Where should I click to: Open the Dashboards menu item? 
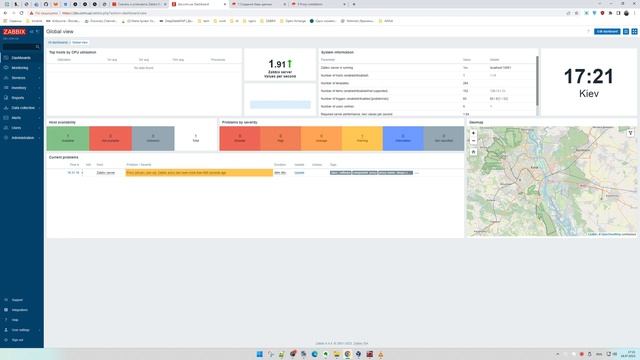pyautogui.click(x=21, y=58)
